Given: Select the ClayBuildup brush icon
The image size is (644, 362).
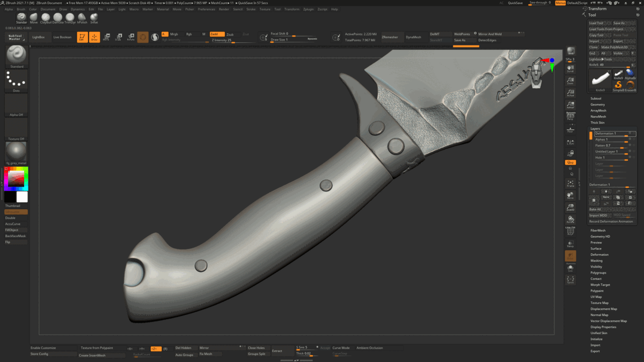Looking at the screenshot, I should (x=46, y=17).
